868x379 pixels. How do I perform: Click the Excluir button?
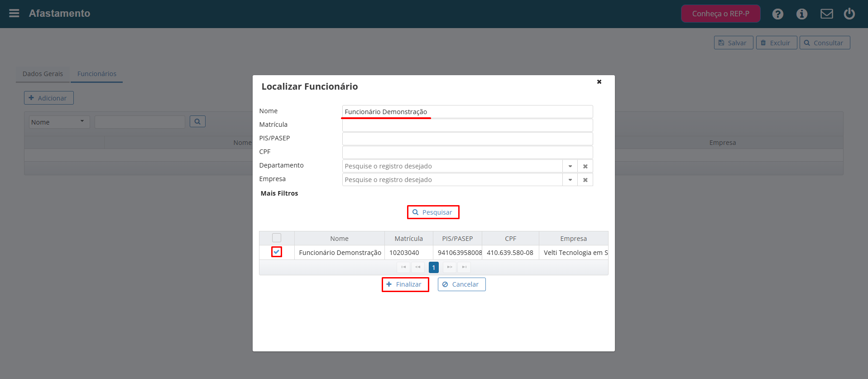tap(777, 43)
